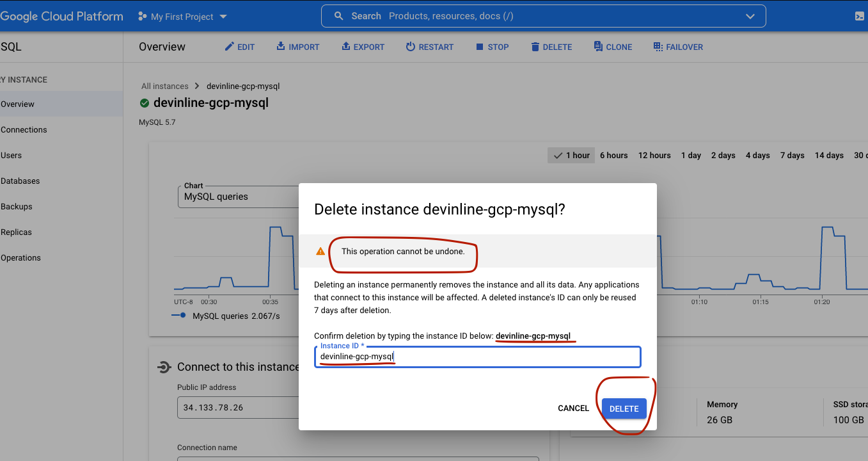Click the search products and resources field
The width and height of the screenshot is (868, 461).
pos(544,17)
